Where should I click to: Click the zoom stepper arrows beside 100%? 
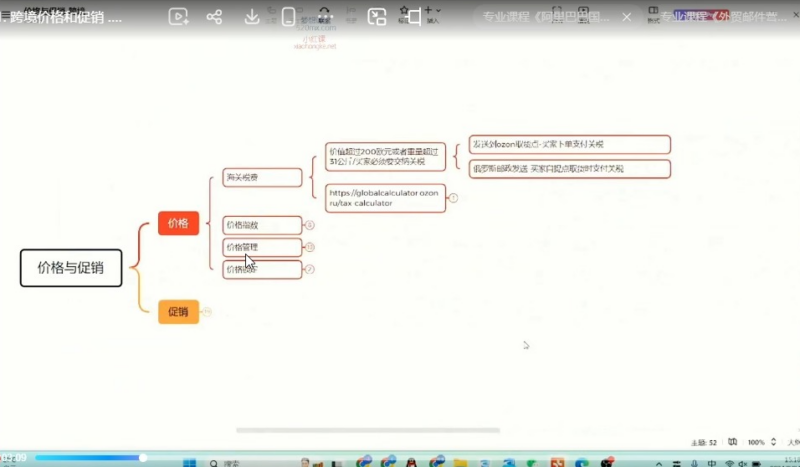(x=773, y=442)
